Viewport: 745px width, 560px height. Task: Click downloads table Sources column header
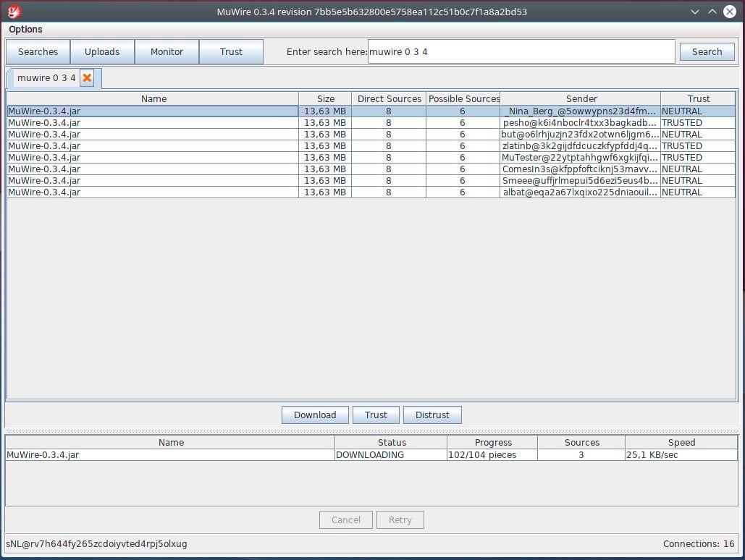point(581,442)
